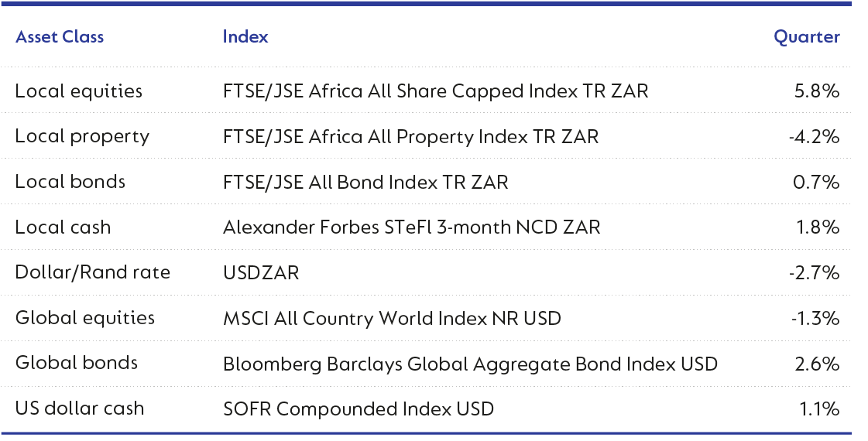Screen dimensions: 868x441
Task: Click the Local bonds row label
Action: pos(70,182)
